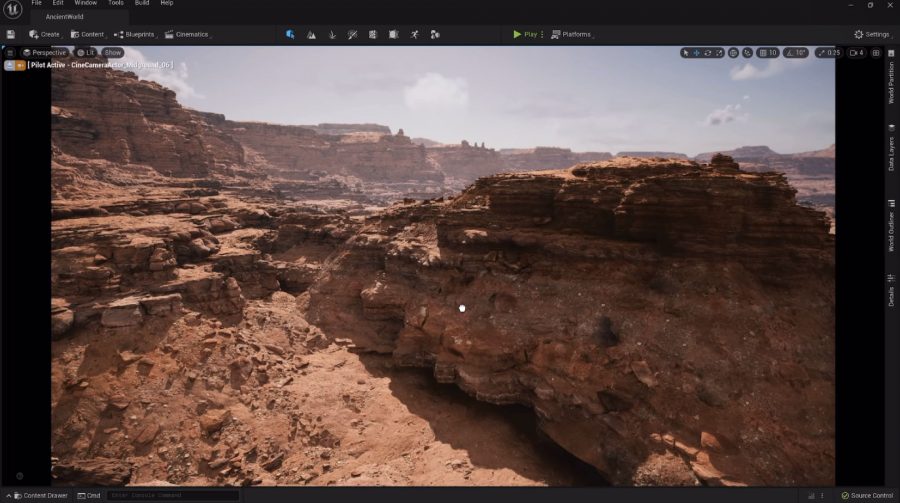This screenshot has width=900, height=503.
Task: Change the Lit view mode
Action: coord(86,52)
